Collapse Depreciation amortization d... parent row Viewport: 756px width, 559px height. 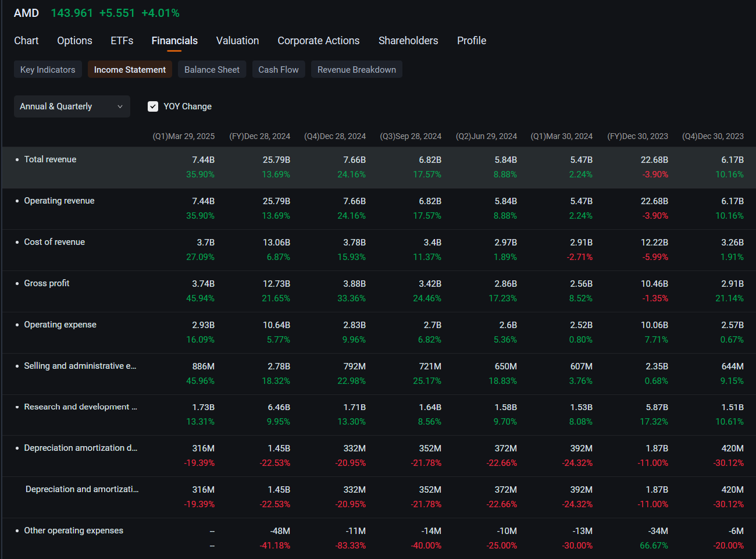17,448
